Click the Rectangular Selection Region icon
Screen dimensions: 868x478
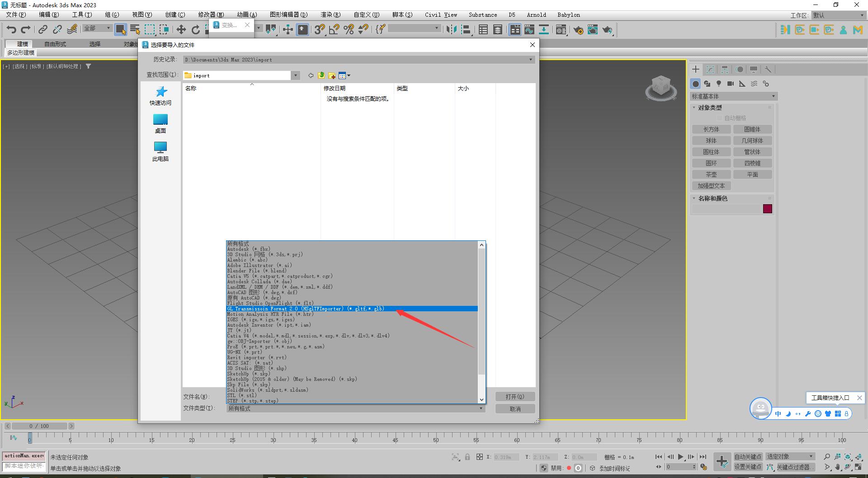click(x=149, y=30)
